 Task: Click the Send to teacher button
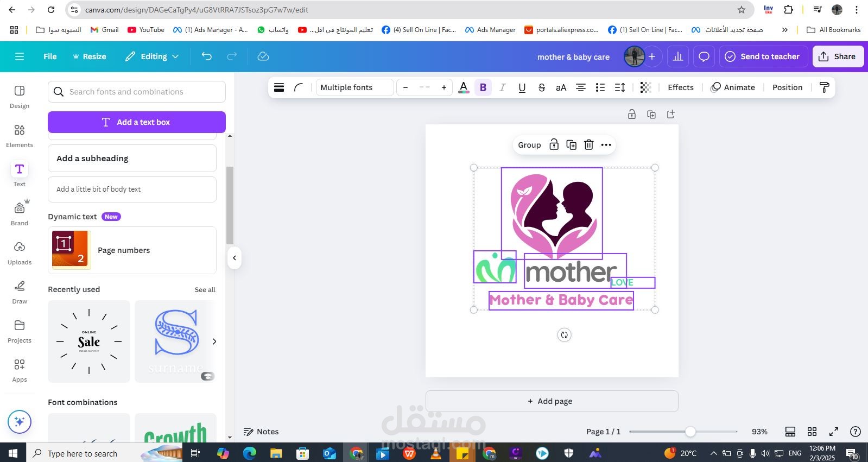point(763,56)
